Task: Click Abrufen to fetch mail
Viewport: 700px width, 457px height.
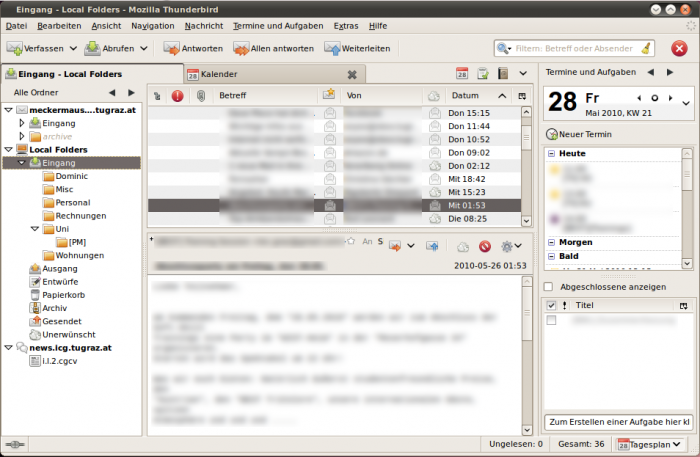Action: coord(110,48)
